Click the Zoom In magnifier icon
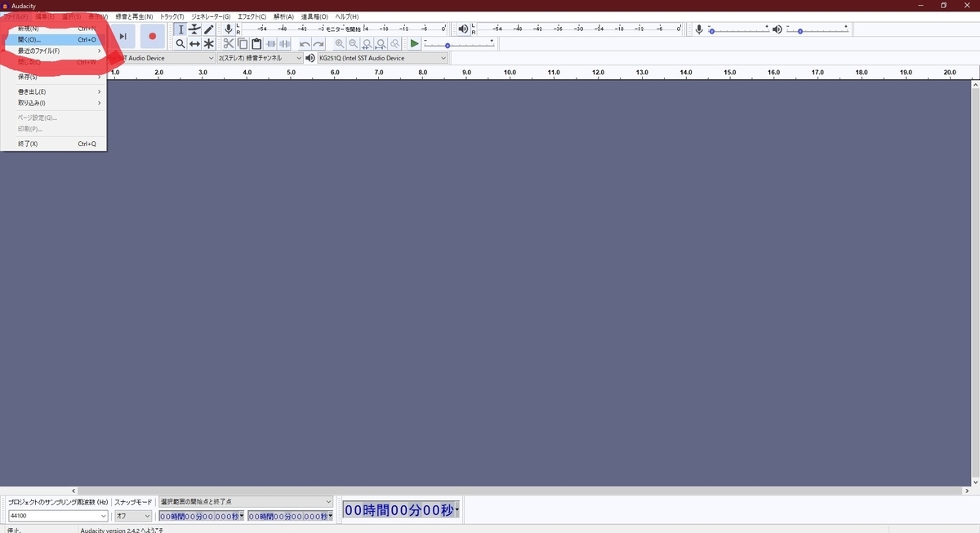Screen dimensions: 980x533 point(339,43)
